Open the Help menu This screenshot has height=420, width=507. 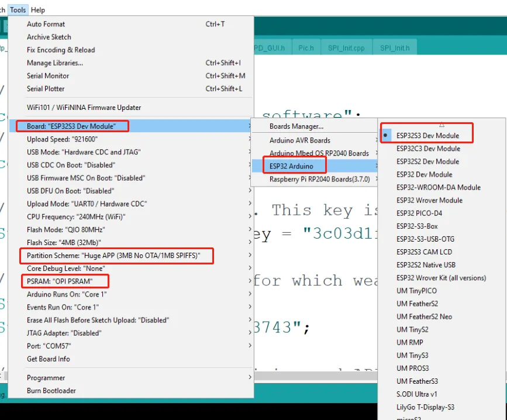[x=38, y=10]
